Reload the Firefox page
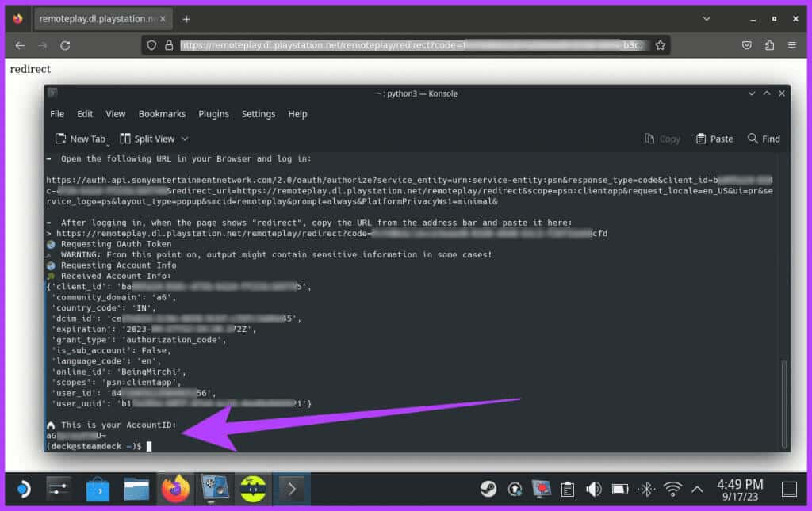 click(x=65, y=45)
